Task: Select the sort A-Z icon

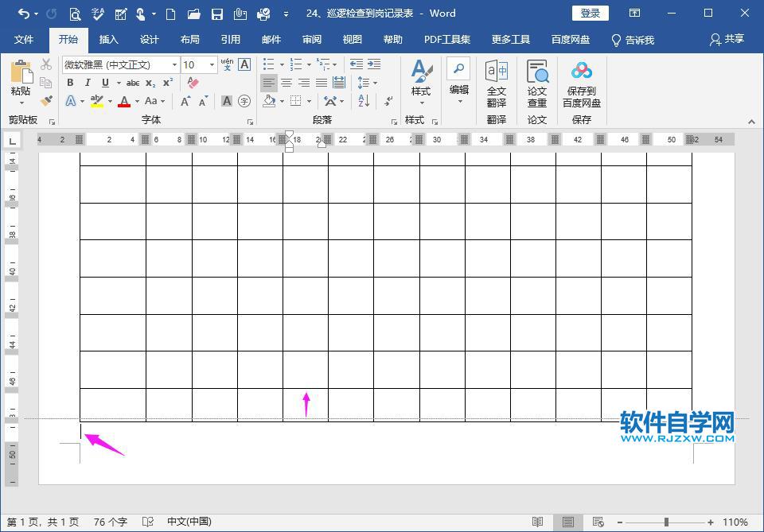Action: click(x=364, y=101)
